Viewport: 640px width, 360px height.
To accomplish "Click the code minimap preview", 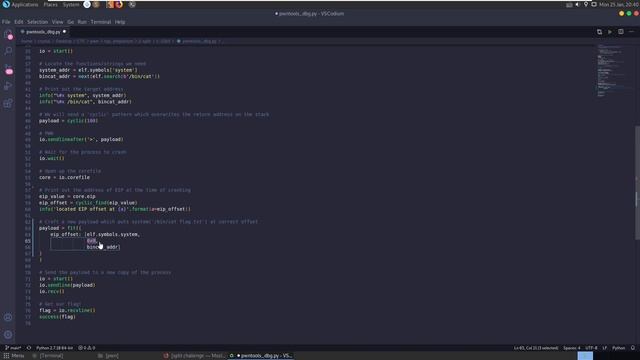I will pos(611,70).
